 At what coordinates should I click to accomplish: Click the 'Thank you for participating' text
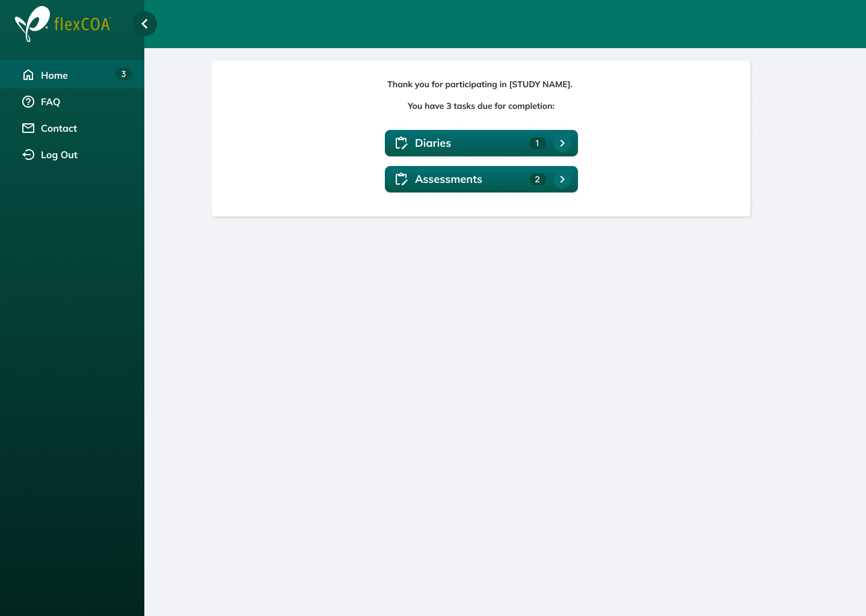(480, 84)
